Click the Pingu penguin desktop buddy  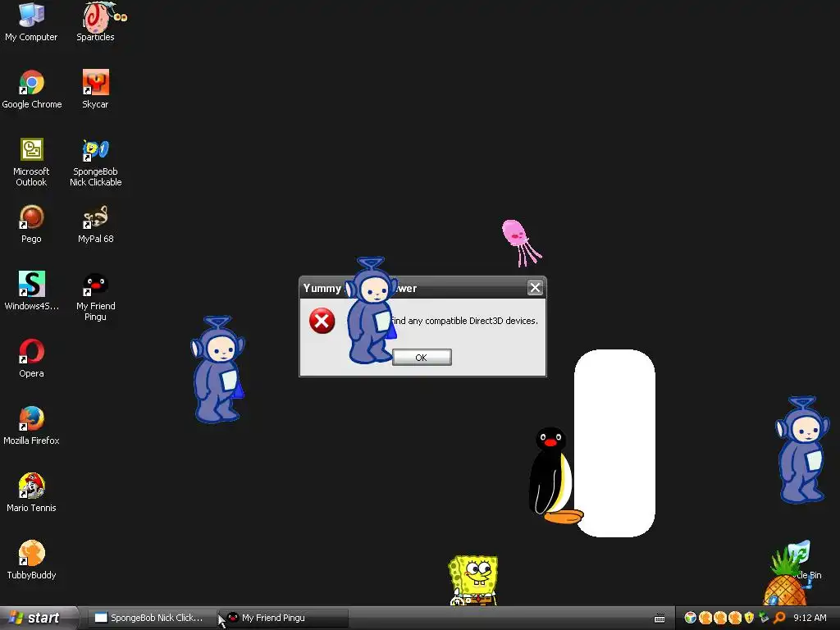pyautogui.click(x=554, y=475)
